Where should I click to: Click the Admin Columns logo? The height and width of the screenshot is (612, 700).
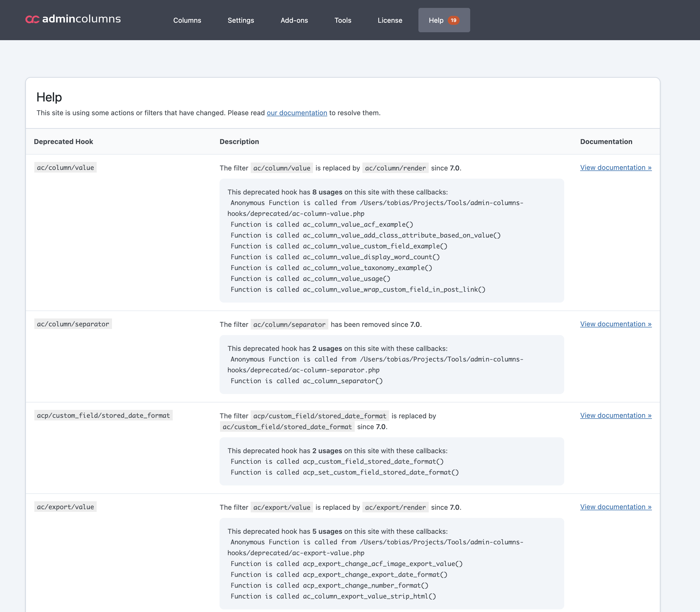pos(73,19)
